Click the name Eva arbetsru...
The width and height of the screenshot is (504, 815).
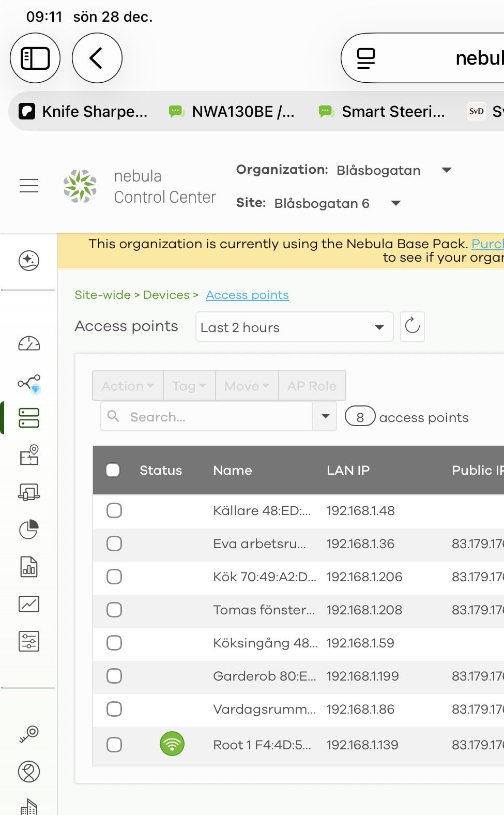(x=259, y=544)
